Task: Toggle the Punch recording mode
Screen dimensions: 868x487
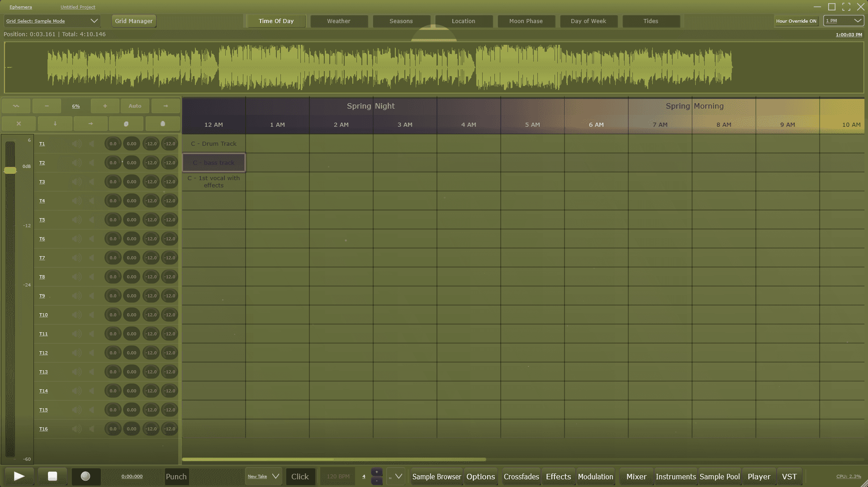Action: [x=176, y=477]
